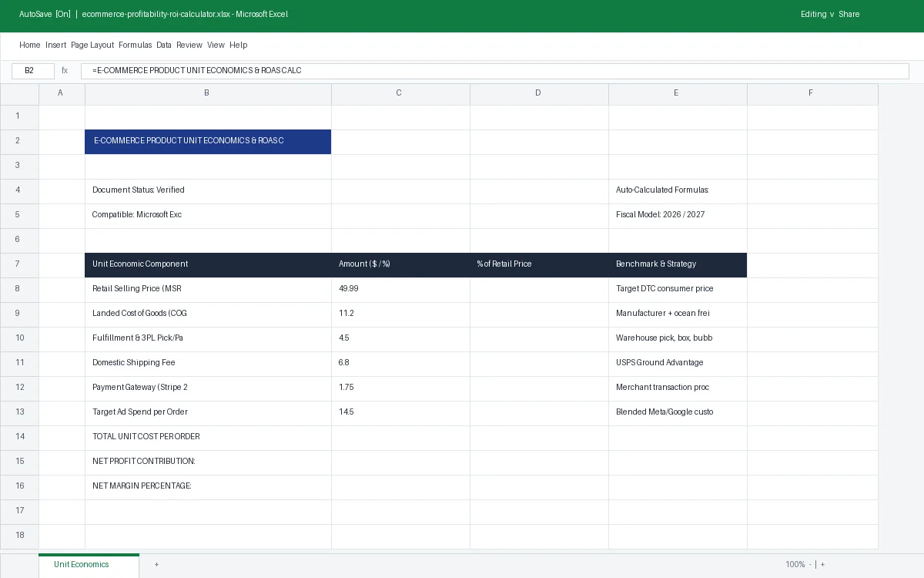
Task: Click the 'Amount ($ / %)' header cell
Action: (x=400, y=264)
